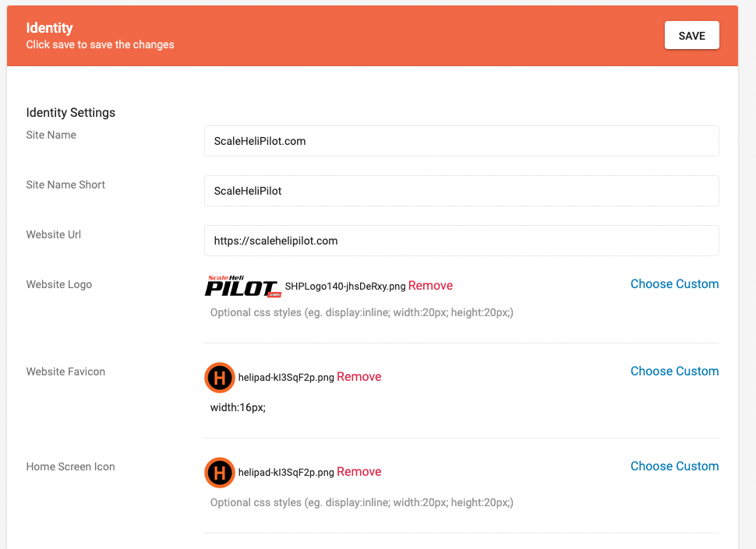Remove the Website Favicon file
The width and height of the screenshot is (756, 549).
[x=359, y=377]
